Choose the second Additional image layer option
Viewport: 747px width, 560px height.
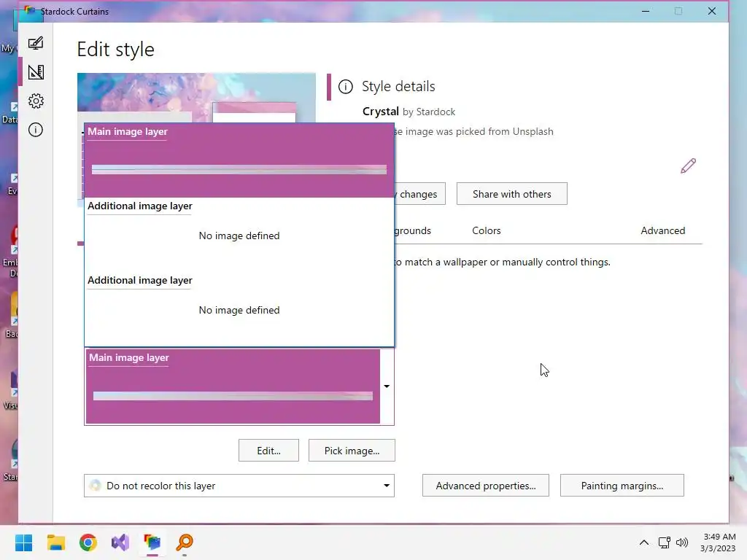point(239,309)
